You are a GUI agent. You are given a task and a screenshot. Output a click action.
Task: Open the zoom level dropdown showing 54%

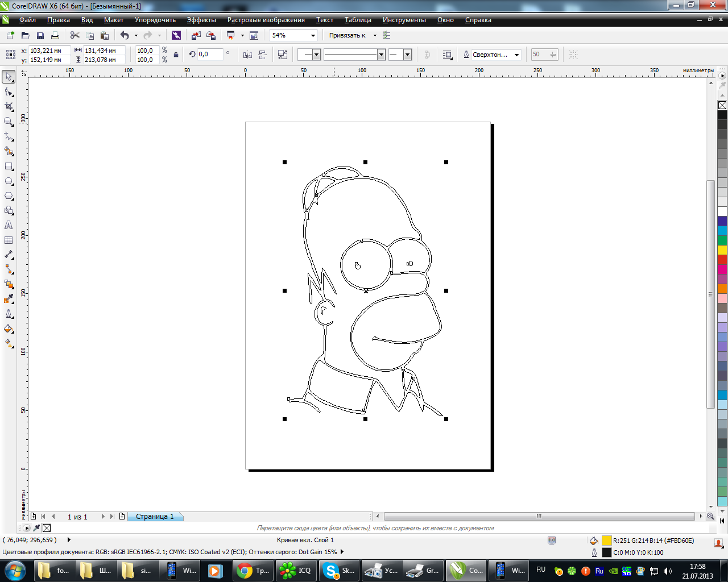[312, 35]
